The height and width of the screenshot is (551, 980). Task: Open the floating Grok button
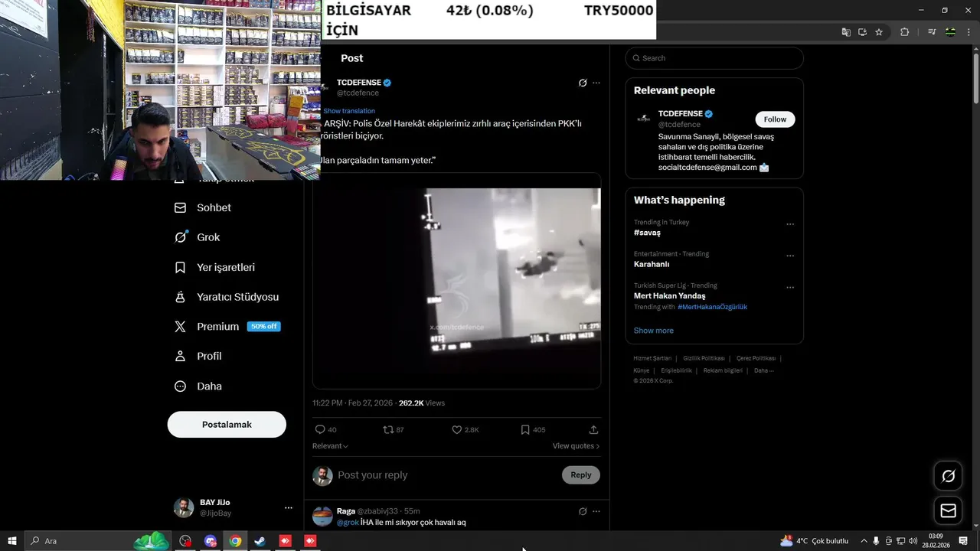tap(949, 476)
